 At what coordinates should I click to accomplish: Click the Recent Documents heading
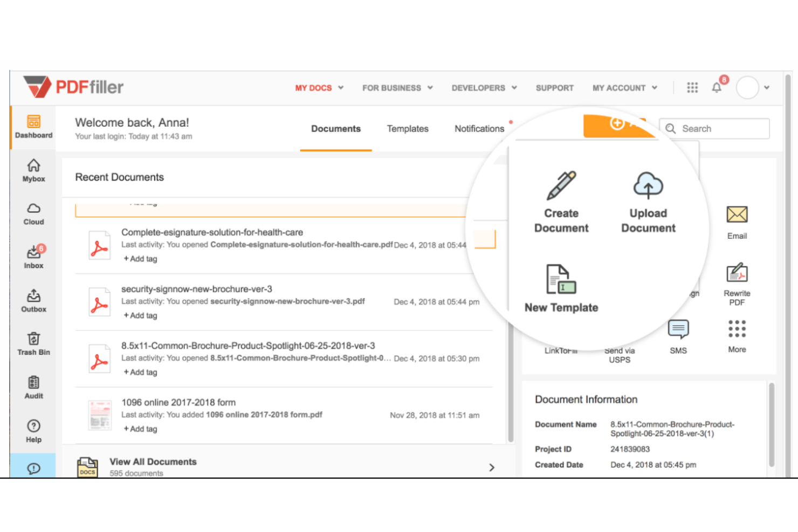[x=119, y=177]
